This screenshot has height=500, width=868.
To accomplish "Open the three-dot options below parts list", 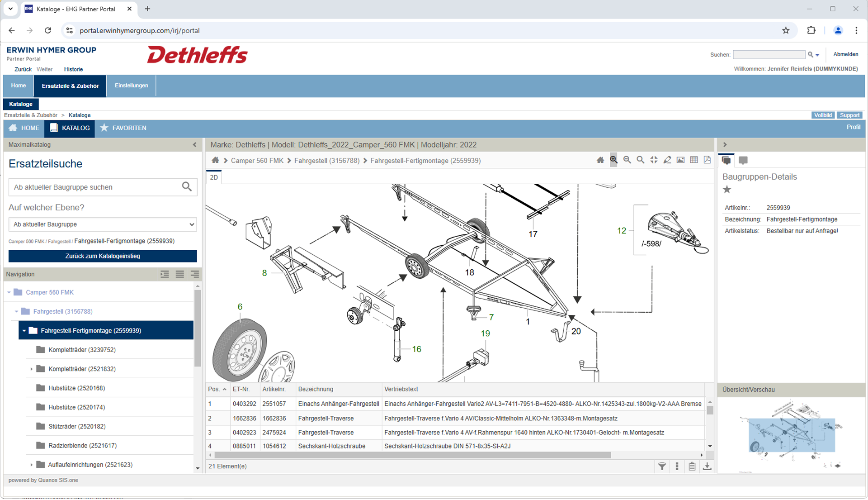I will click(677, 467).
